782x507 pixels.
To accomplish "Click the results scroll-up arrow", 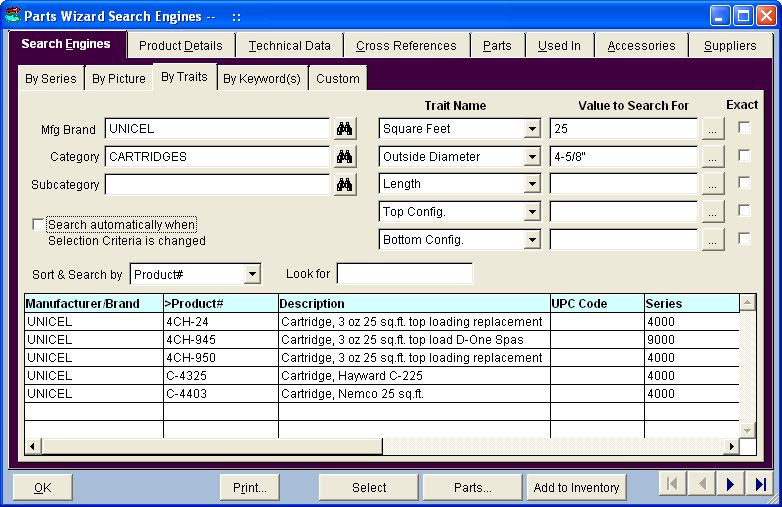I will pos(747,302).
